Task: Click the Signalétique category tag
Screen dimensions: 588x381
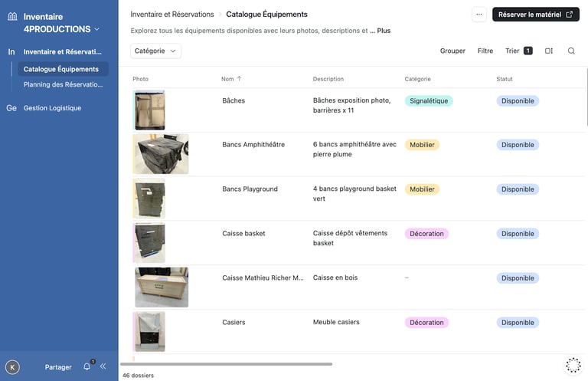Action: (x=429, y=100)
